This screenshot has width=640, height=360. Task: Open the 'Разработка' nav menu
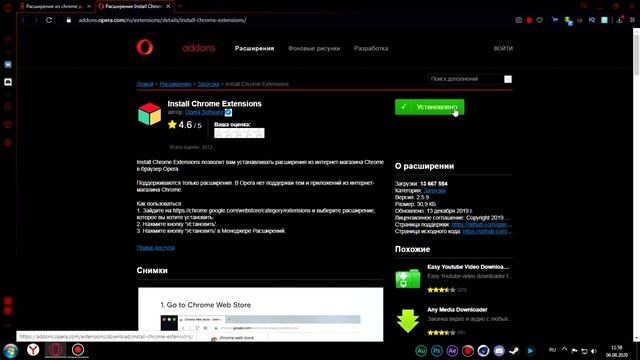pos(371,48)
